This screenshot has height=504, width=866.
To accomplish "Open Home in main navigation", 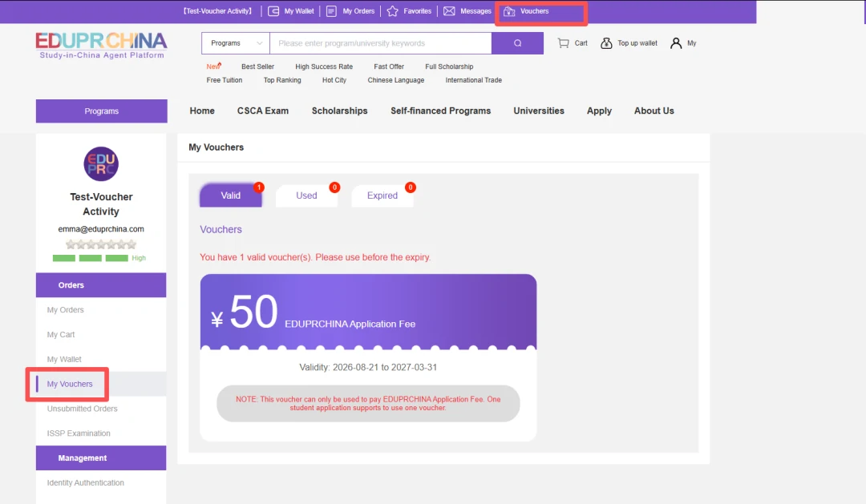I will pyautogui.click(x=202, y=111).
